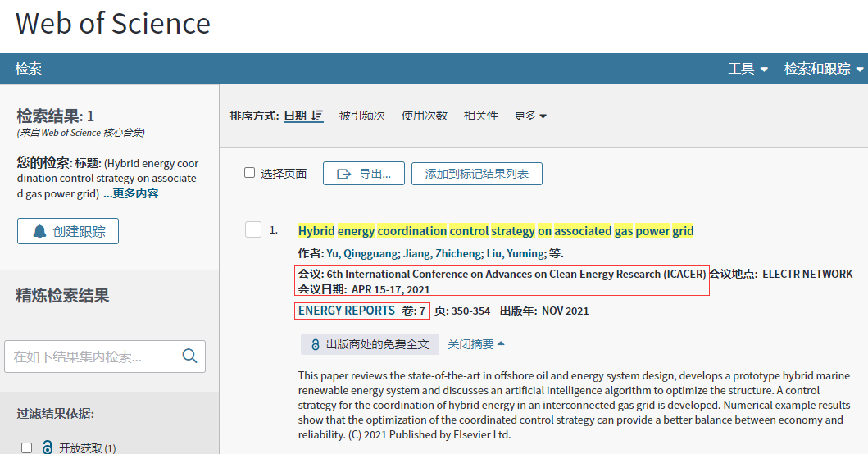Screen dimensions: 868x454
Task: Enable the 开放获取 filter checkbox
Action: click(x=26, y=447)
